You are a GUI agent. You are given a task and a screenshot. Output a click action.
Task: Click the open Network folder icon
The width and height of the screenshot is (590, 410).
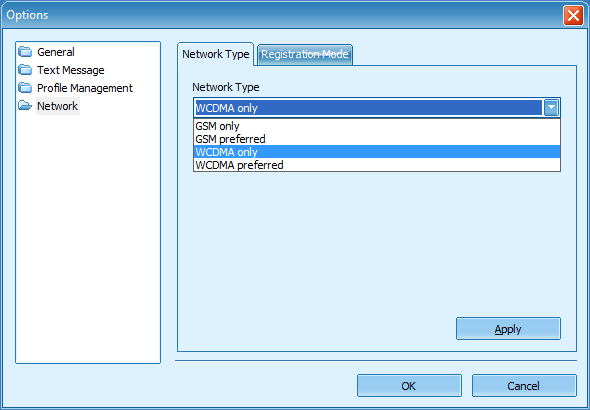click(x=25, y=106)
